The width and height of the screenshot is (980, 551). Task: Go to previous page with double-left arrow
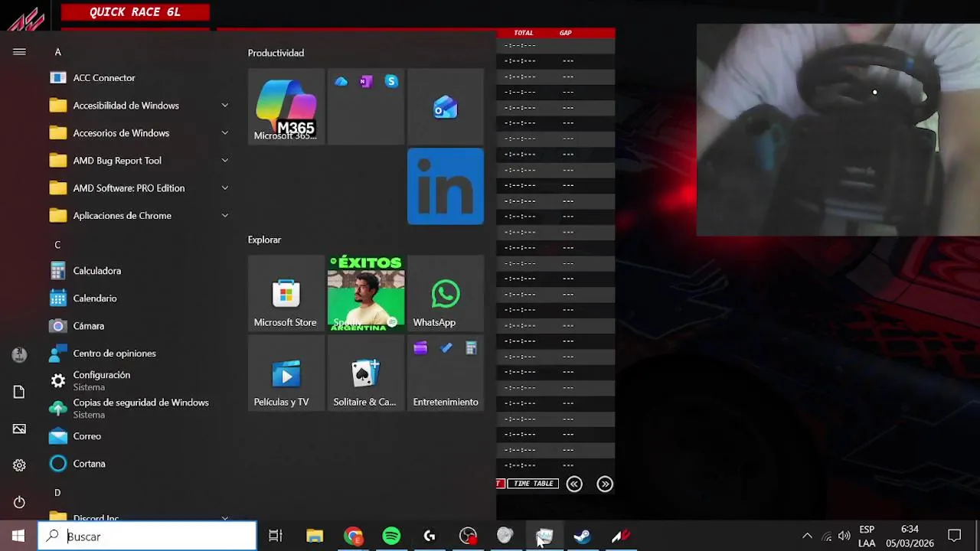point(574,484)
